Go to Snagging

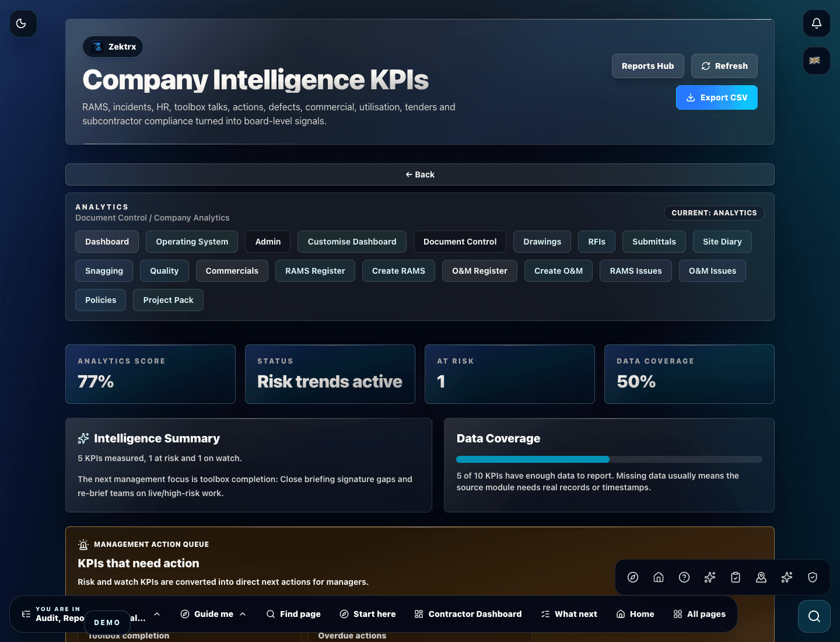(104, 271)
